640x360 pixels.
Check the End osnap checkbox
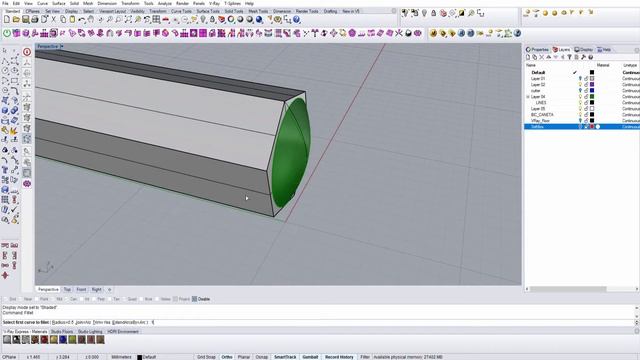(x=6, y=299)
